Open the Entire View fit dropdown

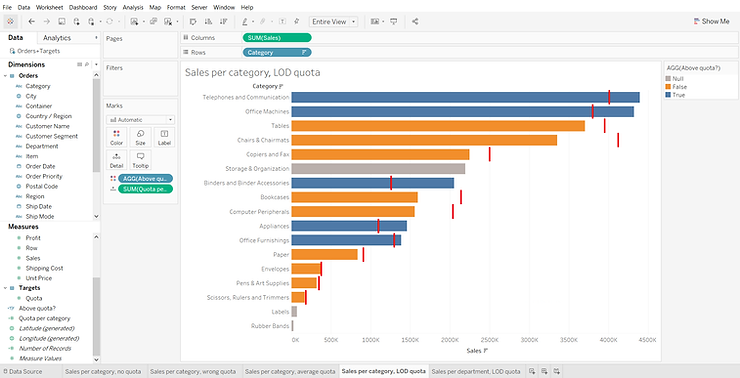[x=333, y=22]
